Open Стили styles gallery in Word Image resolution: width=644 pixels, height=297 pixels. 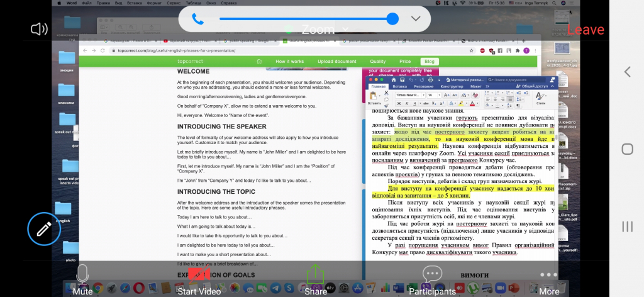pos(541,98)
